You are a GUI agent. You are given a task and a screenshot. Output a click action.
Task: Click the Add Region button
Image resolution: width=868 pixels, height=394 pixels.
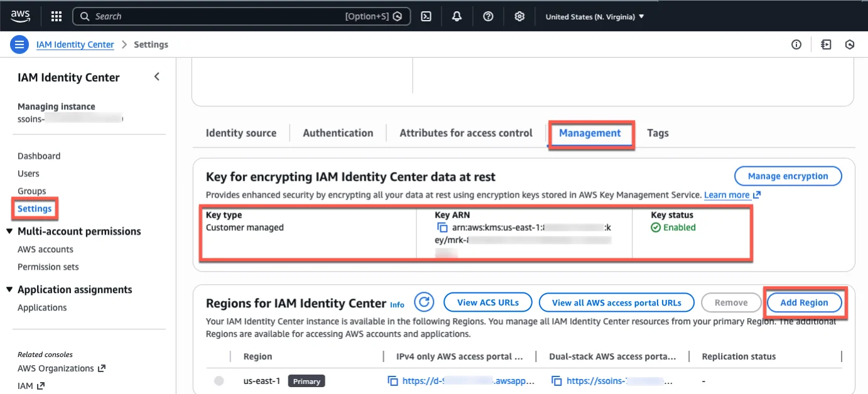(805, 302)
